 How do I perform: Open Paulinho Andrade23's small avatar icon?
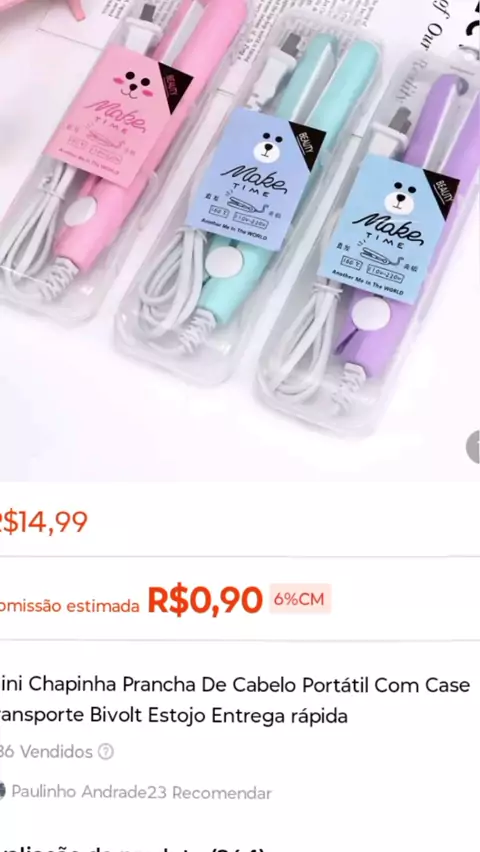(x=2, y=792)
